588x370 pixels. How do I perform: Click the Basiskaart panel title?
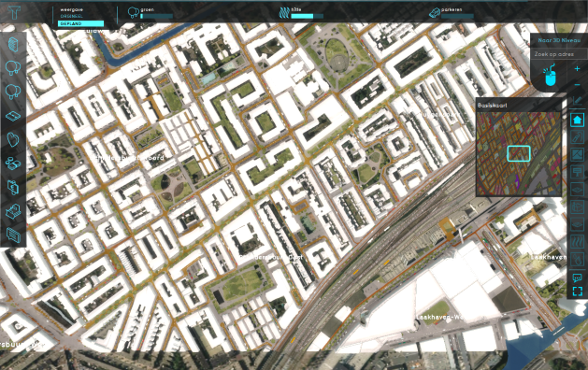(x=492, y=106)
